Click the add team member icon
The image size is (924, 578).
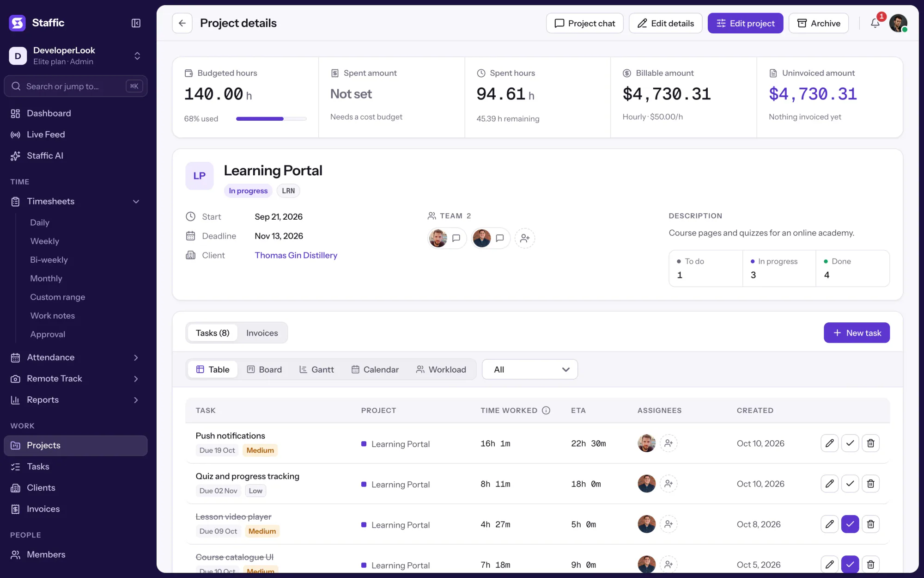[x=525, y=238]
